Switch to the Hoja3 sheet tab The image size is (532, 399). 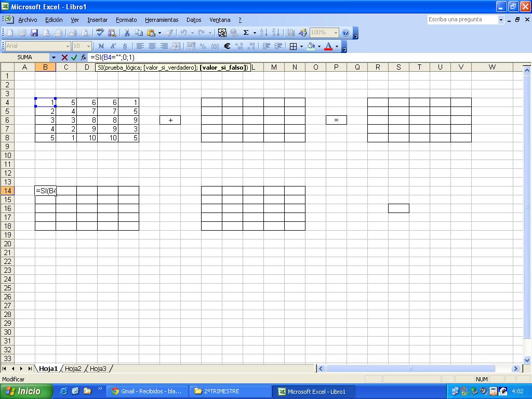[98, 368]
